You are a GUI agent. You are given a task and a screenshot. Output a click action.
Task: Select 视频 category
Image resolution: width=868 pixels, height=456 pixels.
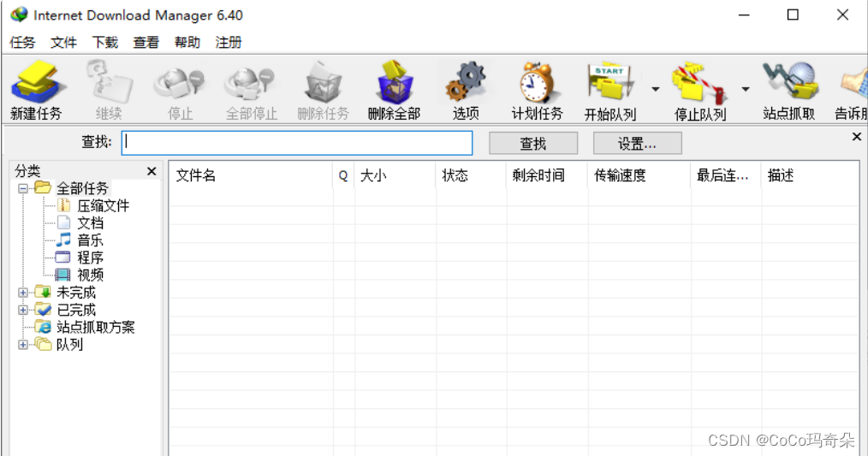coord(90,275)
